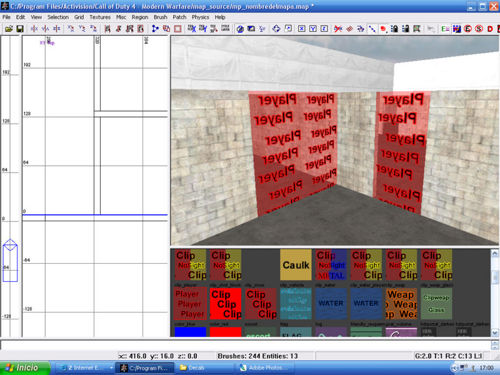Expand the Internet Explorer taskbar group arrow
500x375 pixels.
click(111, 368)
